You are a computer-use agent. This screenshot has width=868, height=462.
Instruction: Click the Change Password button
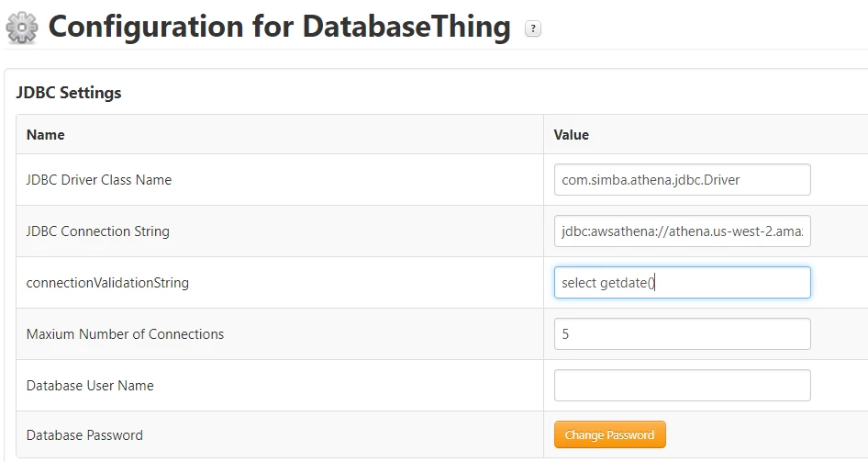coord(609,435)
